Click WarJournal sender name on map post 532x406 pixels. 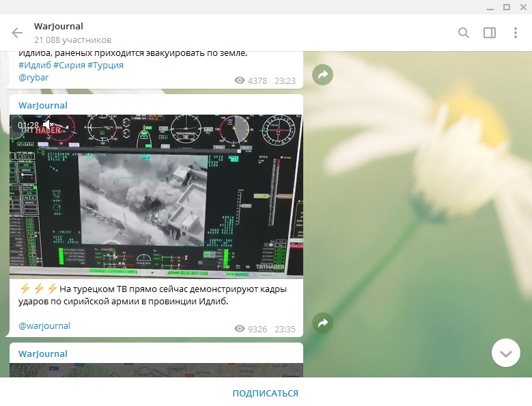click(43, 353)
